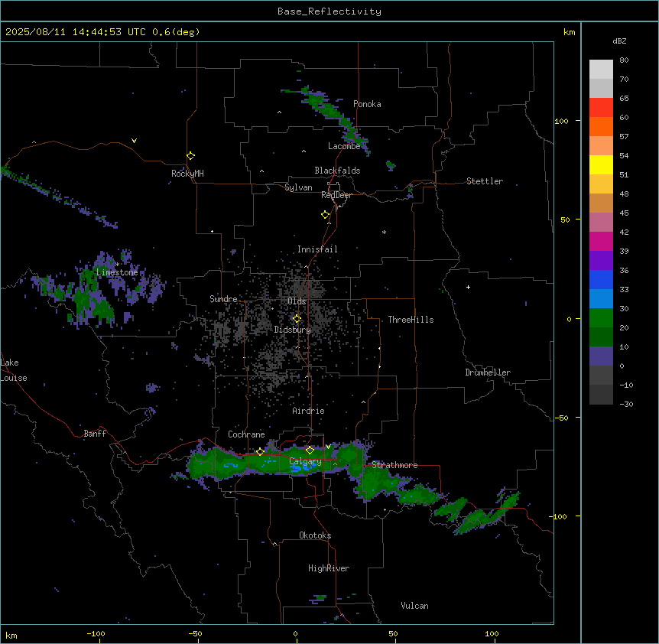Click the Base_Reflectivity title text

[329, 11]
